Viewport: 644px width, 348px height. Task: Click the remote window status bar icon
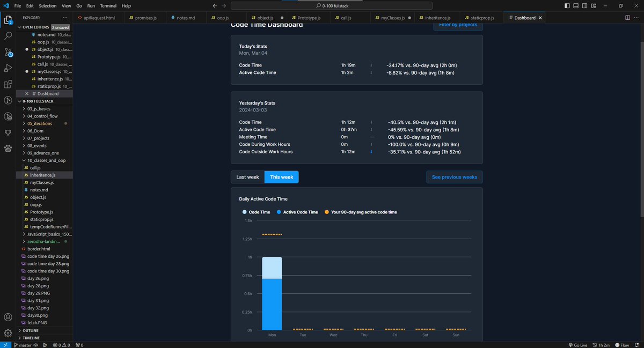click(4, 345)
